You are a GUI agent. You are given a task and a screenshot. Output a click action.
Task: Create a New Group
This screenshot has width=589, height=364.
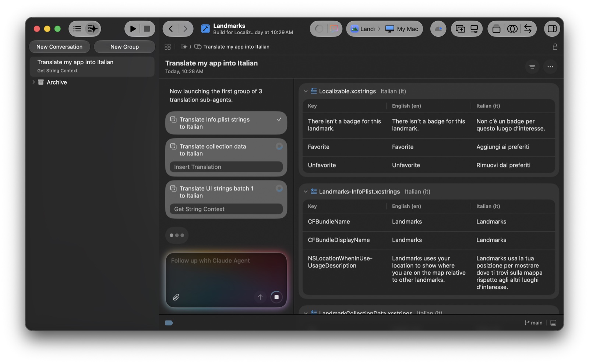coord(124,47)
